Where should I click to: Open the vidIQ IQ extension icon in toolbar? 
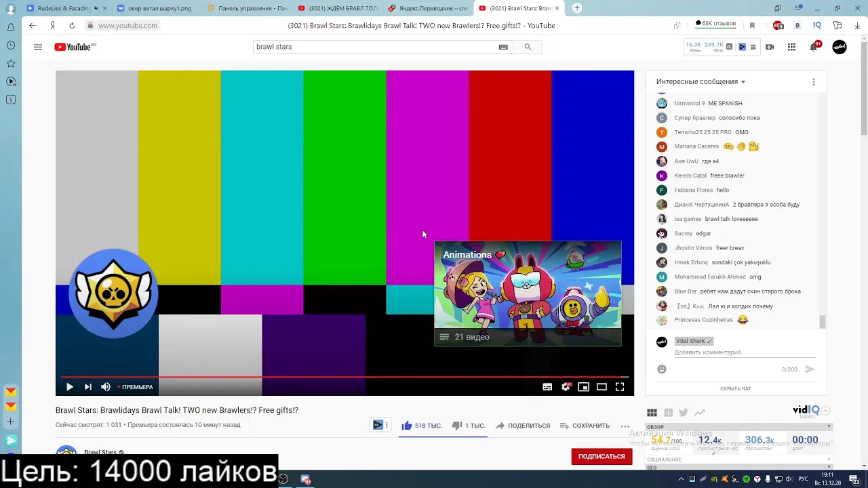click(x=817, y=26)
